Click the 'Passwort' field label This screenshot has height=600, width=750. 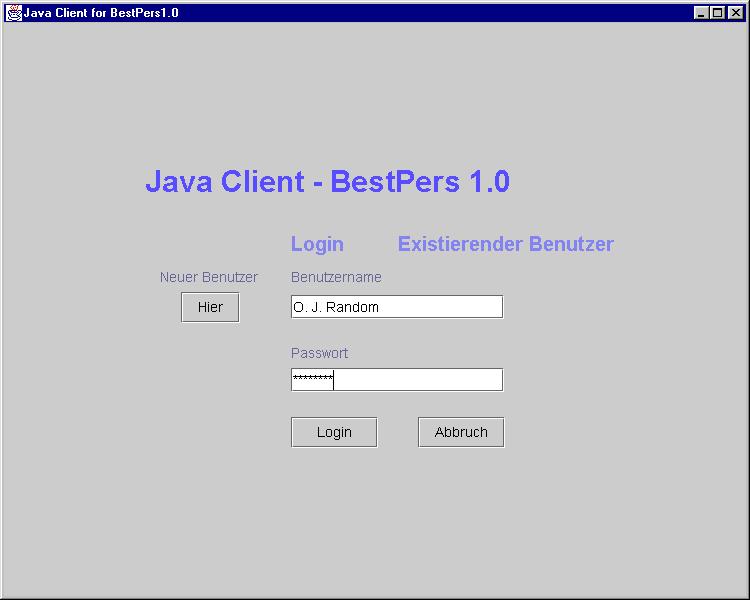319,353
